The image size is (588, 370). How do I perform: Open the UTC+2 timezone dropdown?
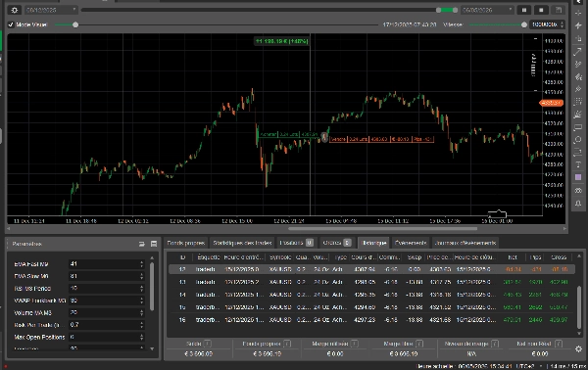(540, 366)
